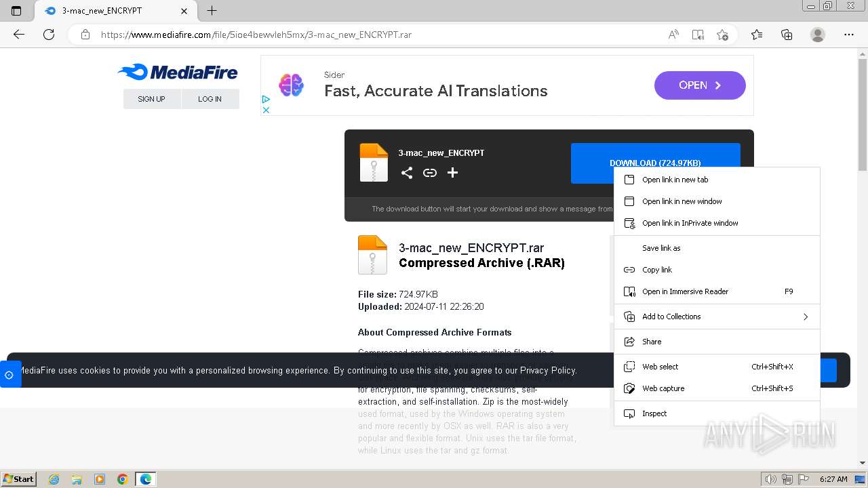Click the address bar URL
868x488 pixels.
(x=256, y=35)
